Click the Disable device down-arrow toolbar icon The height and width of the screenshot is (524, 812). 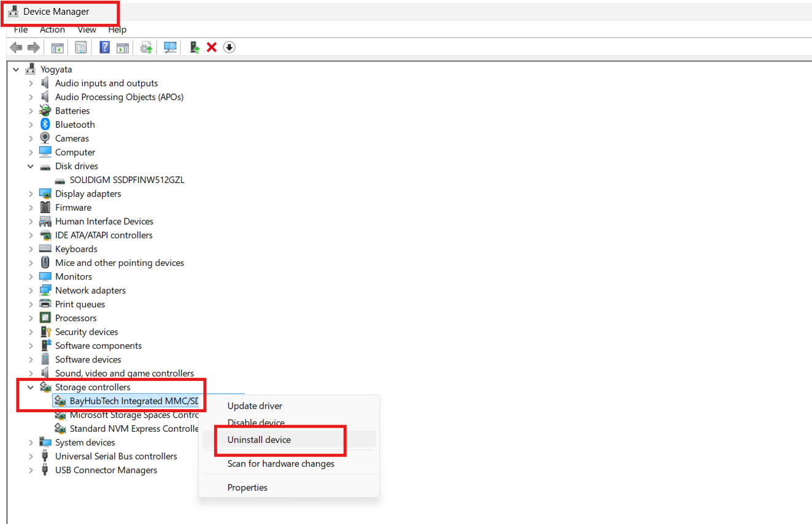coord(229,47)
